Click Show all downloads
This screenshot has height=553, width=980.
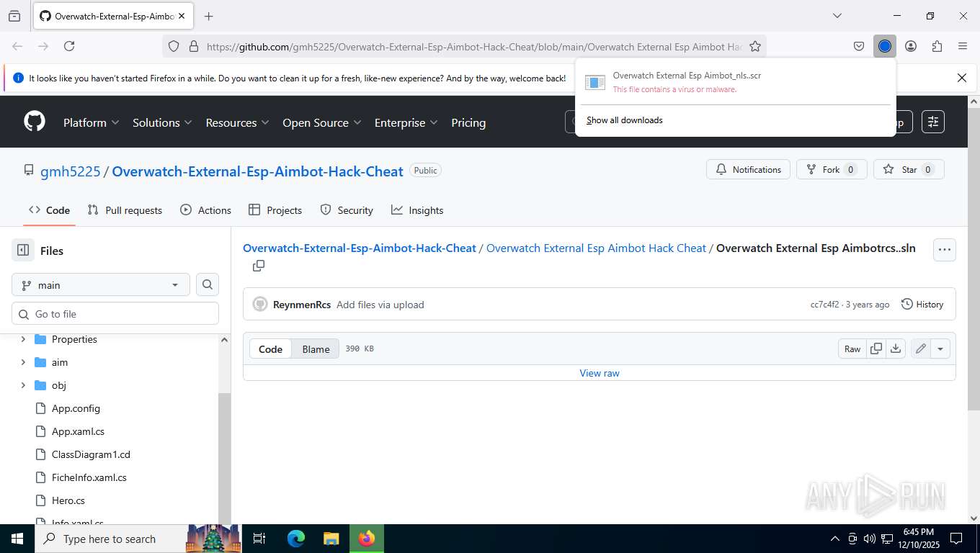point(625,120)
